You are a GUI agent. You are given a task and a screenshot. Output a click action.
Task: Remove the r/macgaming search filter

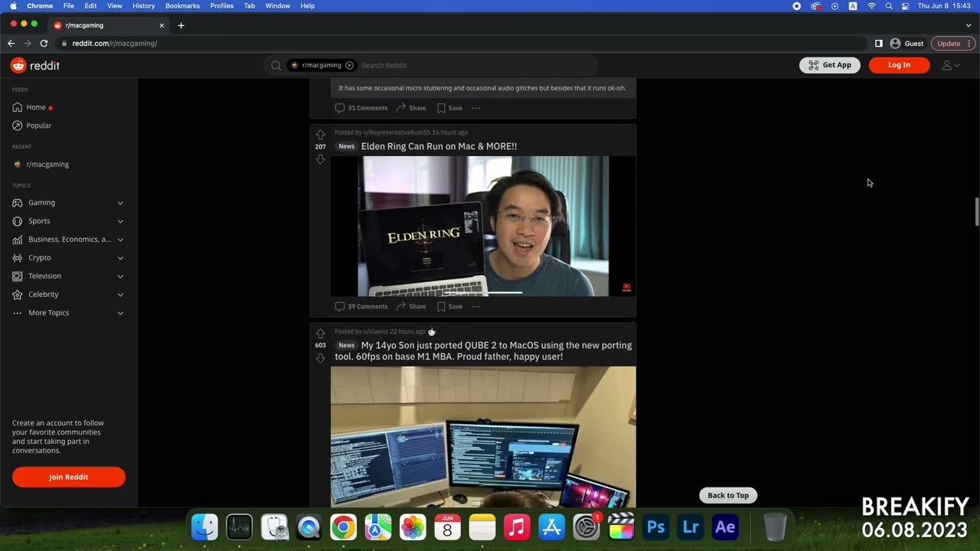(350, 66)
